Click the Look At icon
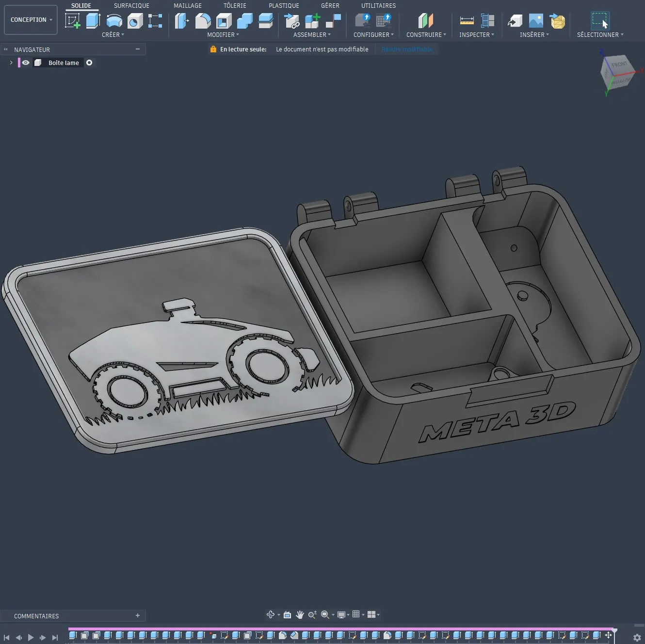Viewport: 645px width, 644px height. 287,614
